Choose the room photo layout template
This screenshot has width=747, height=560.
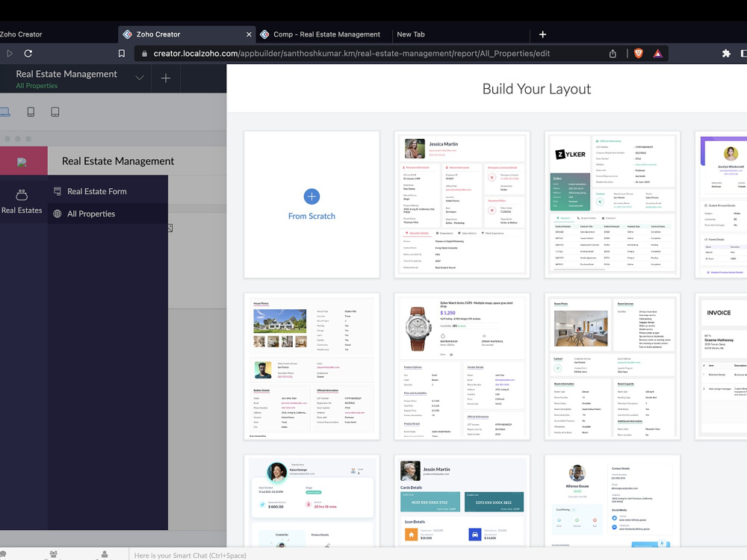coord(613,366)
